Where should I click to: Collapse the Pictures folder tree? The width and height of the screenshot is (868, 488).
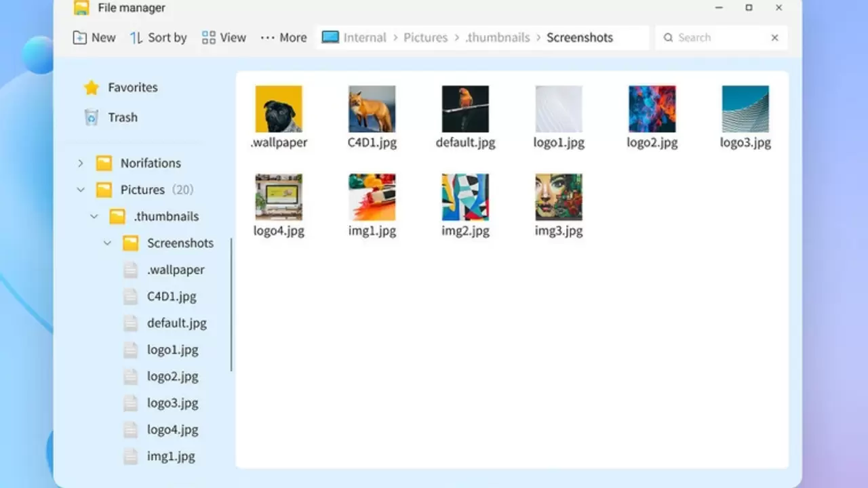(81, 190)
